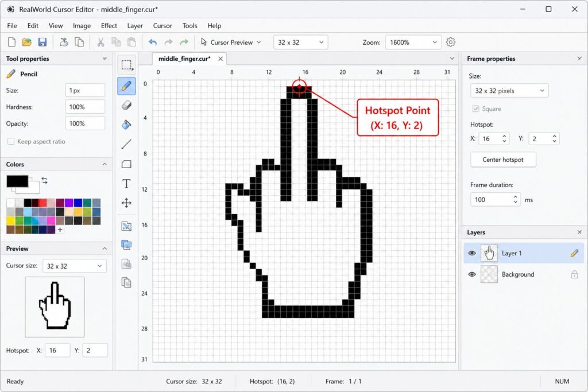Open the Effect menu
The image size is (588, 392).
[x=109, y=25]
